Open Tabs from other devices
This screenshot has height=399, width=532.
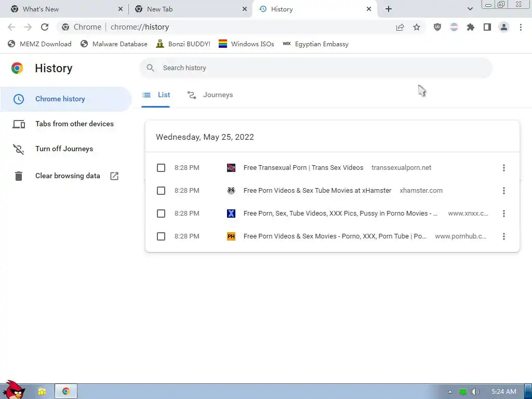coord(66,124)
